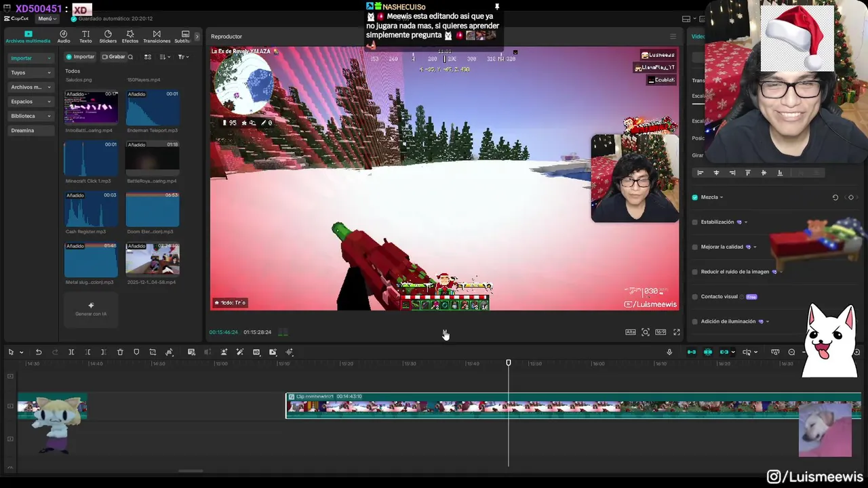
Task: Expand the Espacios section
Action: tap(31, 102)
